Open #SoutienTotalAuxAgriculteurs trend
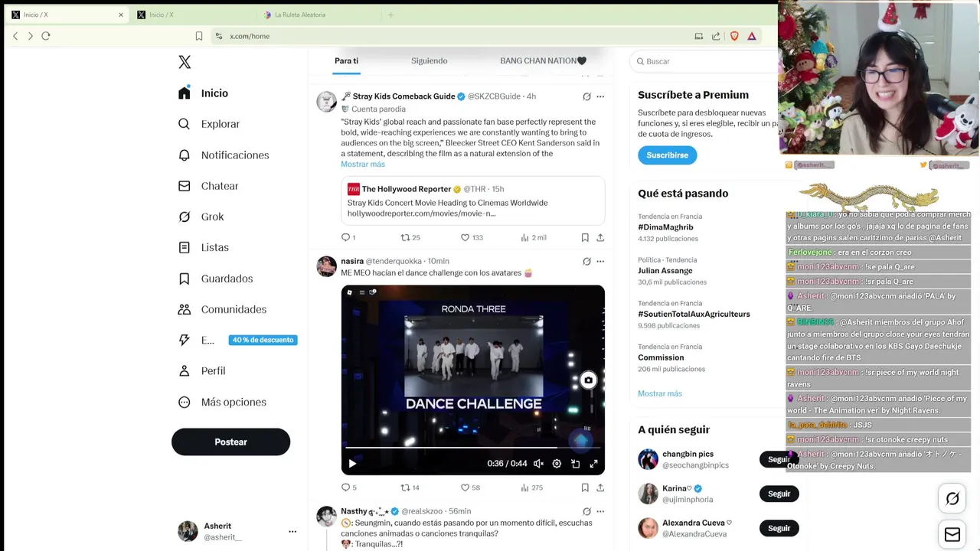Screen dimensions: 980x551 coord(694,314)
